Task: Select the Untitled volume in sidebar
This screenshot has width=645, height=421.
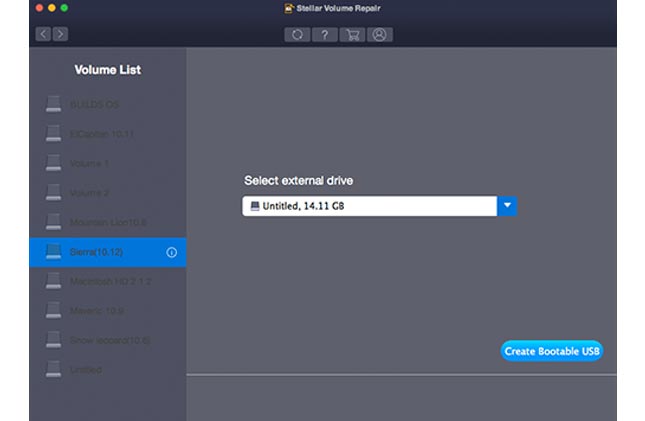Action: pyautogui.click(x=86, y=370)
